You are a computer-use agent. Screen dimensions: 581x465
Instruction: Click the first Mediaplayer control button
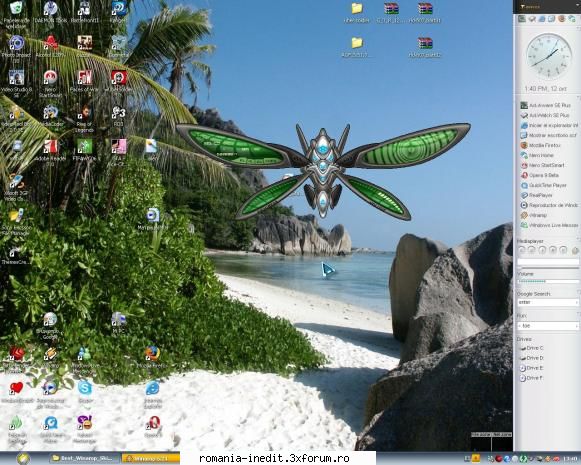[x=522, y=250]
